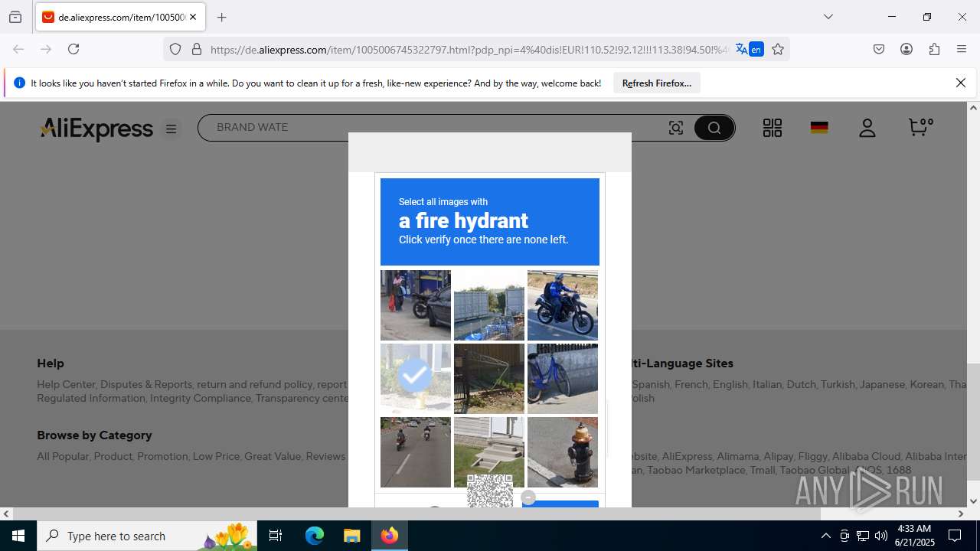The height and width of the screenshot is (551, 980).
Task: Click the horizontal scrollbar left arrow
Action: (x=6, y=514)
